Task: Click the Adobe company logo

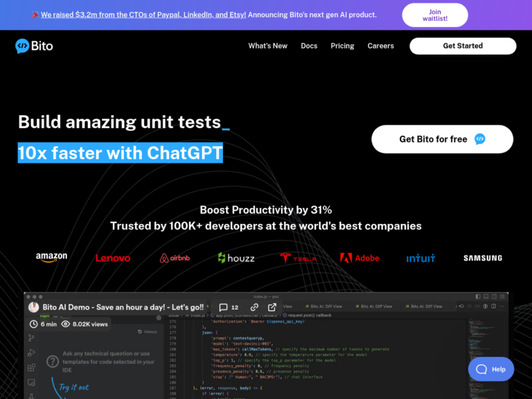Action: (360, 258)
